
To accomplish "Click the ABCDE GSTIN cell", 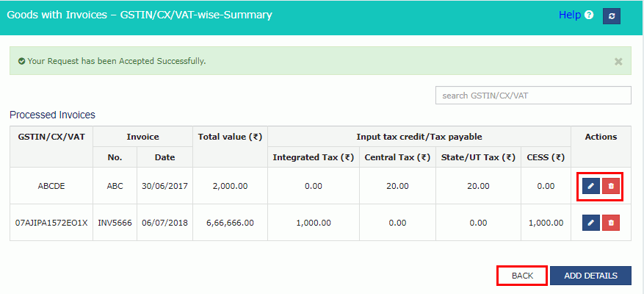I will [51, 186].
